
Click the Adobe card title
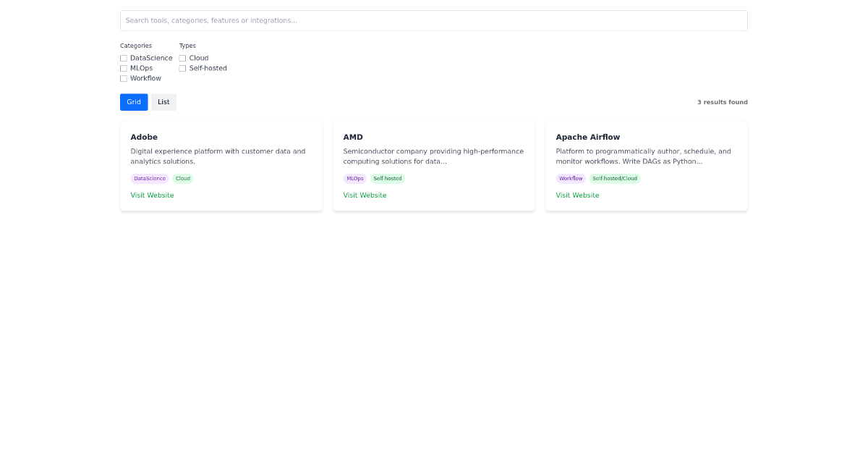(144, 137)
